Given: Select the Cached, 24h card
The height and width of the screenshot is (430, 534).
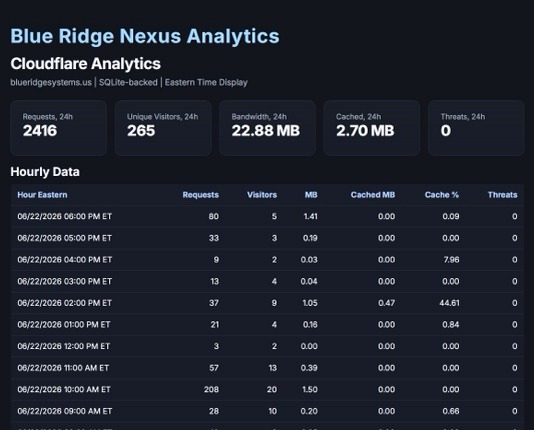Looking at the screenshot, I should tap(372, 128).
